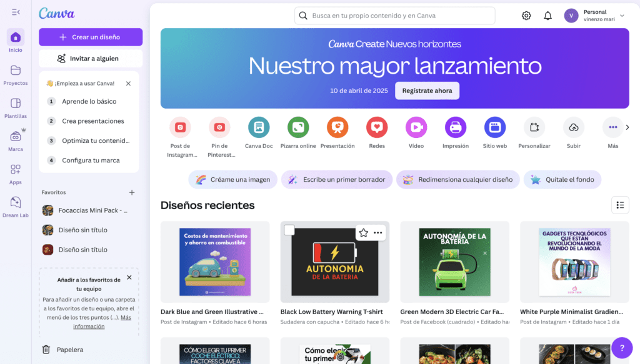Tick the Black Low Battery design checkbox
640x364 pixels.
[289, 230]
